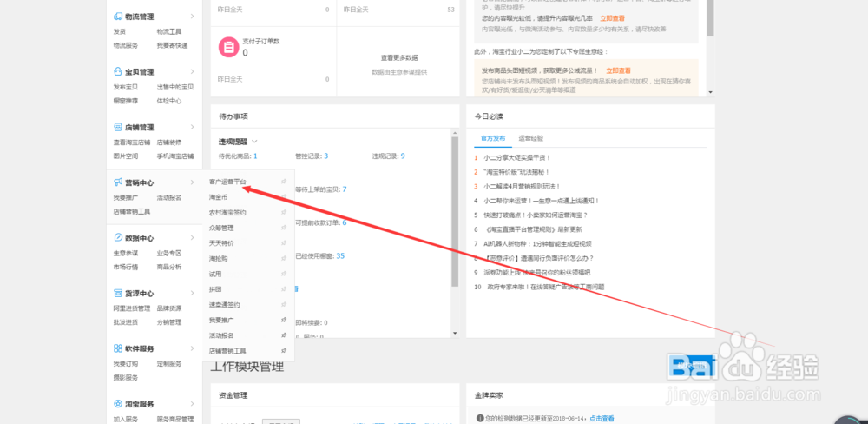Click 待办事项 panel scrollbar down arrow

(x=455, y=333)
